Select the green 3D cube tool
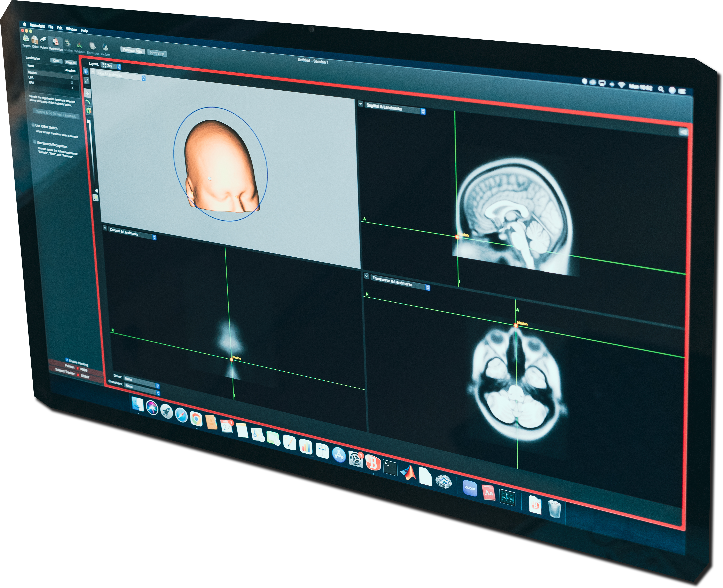 tap(89, 110)
